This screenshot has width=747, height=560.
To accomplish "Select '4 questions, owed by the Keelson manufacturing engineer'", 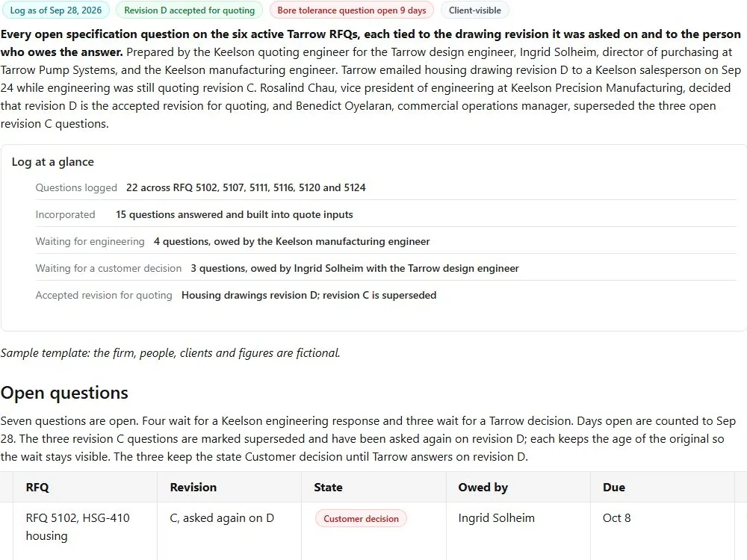I will (x=291, y=241).
